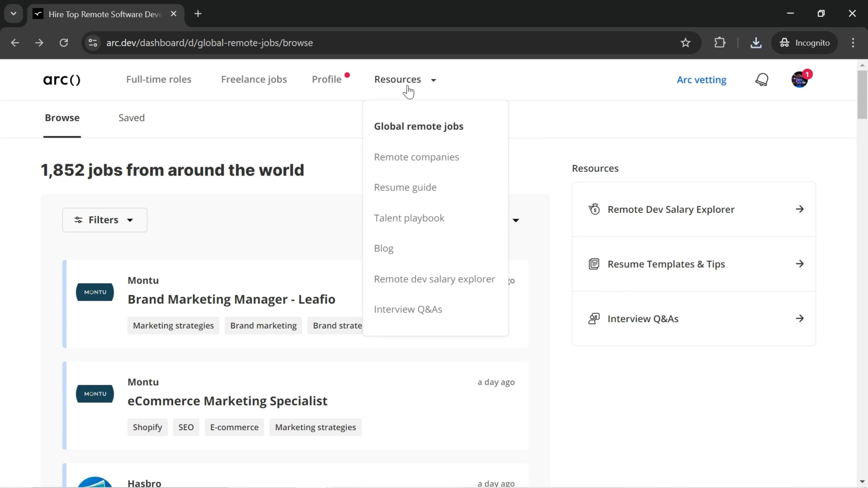868x488 pixels.
Task: Click the arc() logo
Action: (62, 80)
